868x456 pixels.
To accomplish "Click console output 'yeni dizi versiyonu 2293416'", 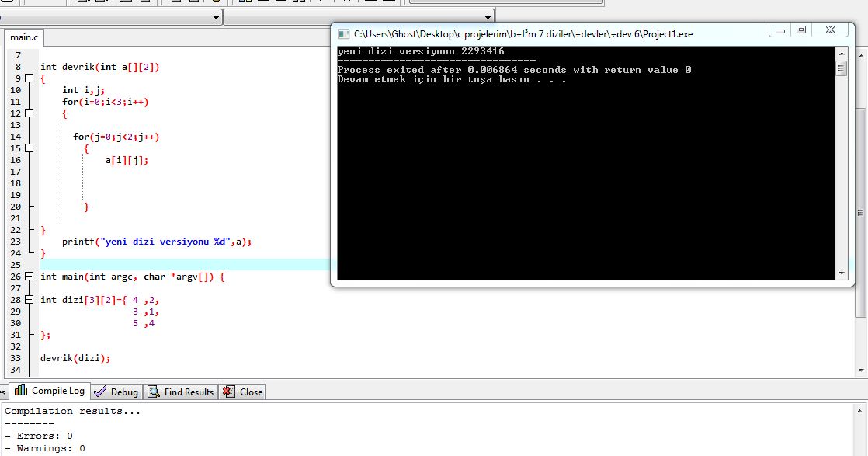I will [x=421, y=51].
